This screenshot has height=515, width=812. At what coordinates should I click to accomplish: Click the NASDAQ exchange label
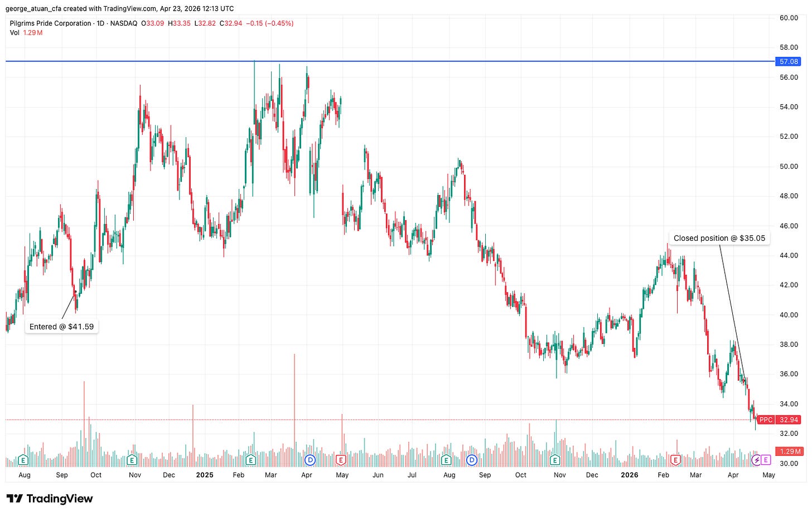tap(125, 23)
